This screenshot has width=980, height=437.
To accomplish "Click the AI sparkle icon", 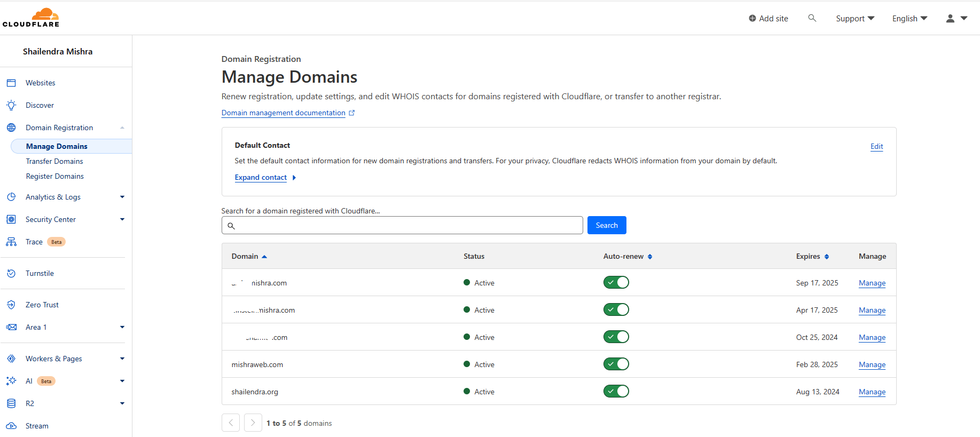I will point(11,381).
